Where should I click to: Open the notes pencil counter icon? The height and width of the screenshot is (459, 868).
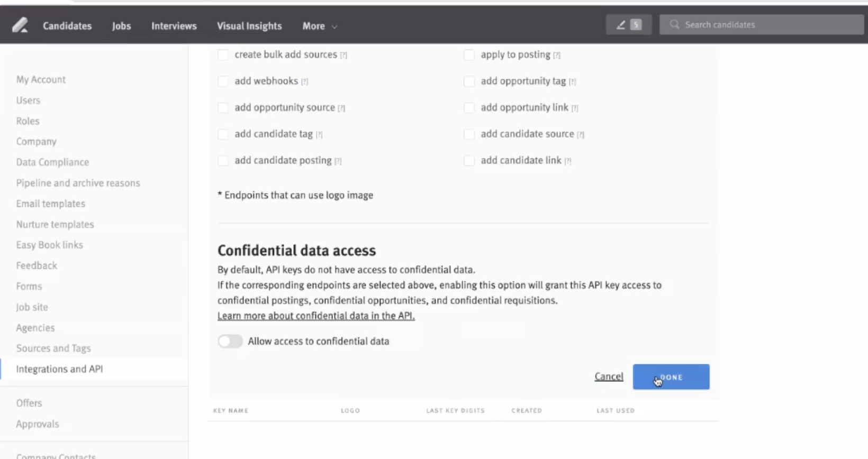click(x=628, y=25)
